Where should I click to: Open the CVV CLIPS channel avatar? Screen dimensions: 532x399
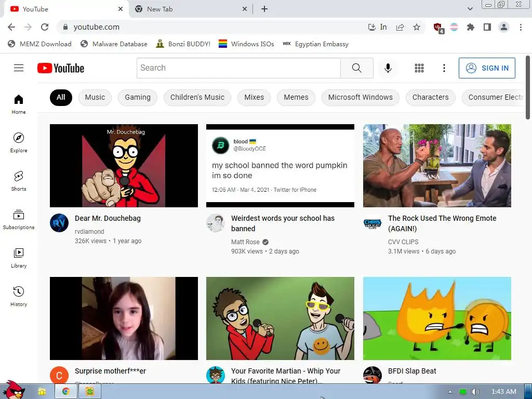(373, 223)
